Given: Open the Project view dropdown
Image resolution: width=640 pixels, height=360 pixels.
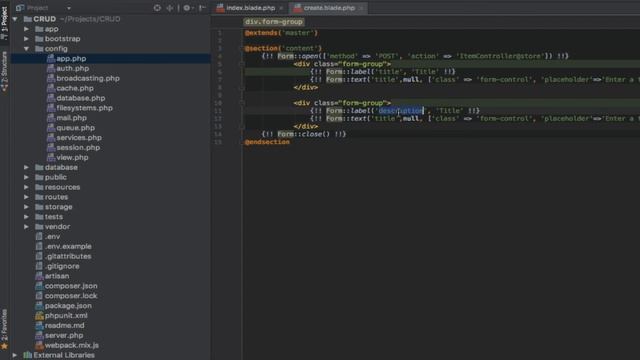Looking at the screenshot, I should click(x=69, y=8).
